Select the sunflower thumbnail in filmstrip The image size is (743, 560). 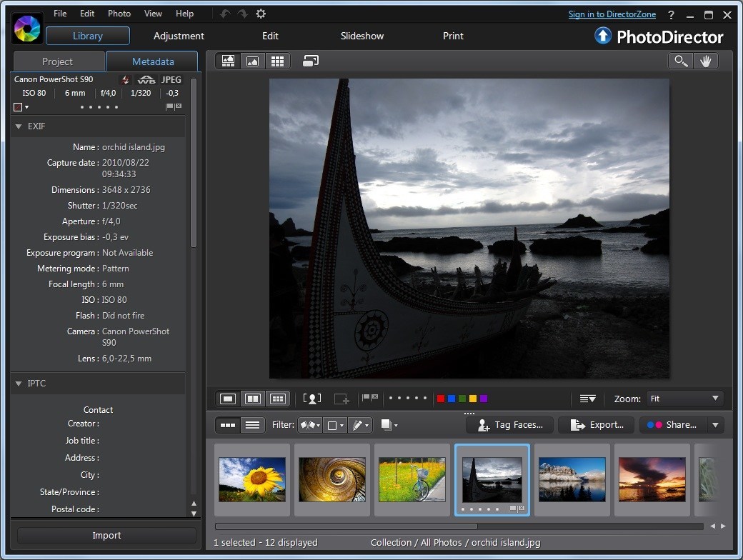pyautogui.click(x=252, y=479)
